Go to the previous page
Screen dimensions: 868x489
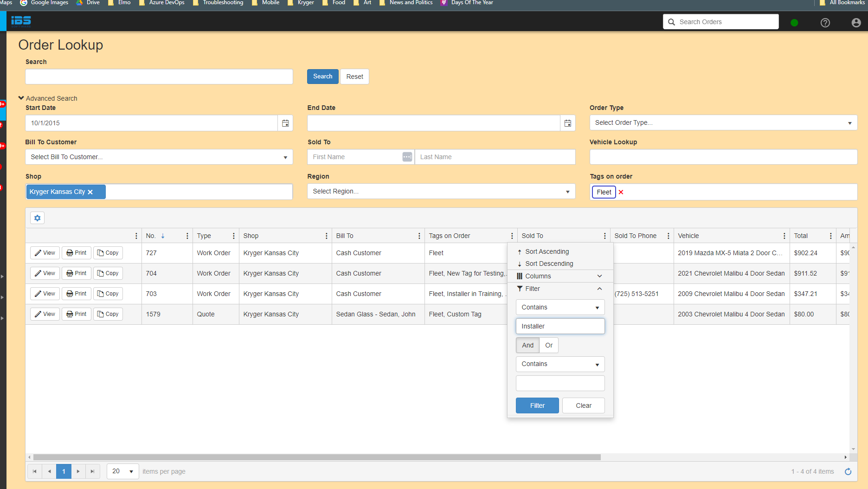(49, 471)
